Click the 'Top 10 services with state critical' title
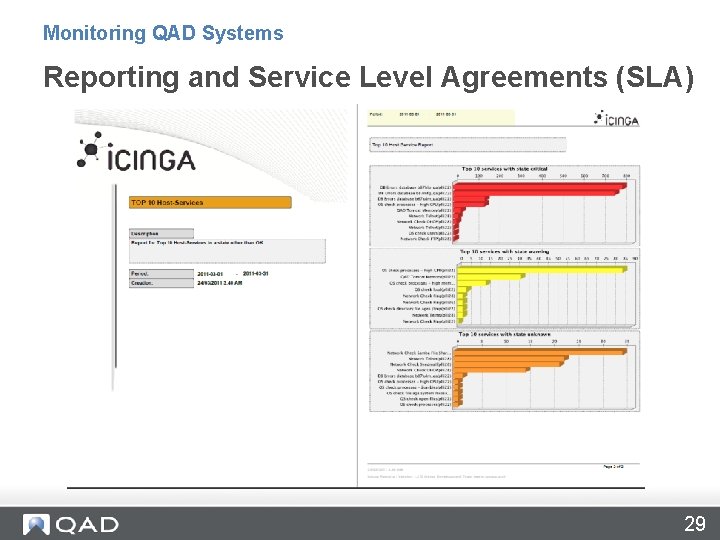This screenshot has height=540, width=720. [x=504, y=169]
